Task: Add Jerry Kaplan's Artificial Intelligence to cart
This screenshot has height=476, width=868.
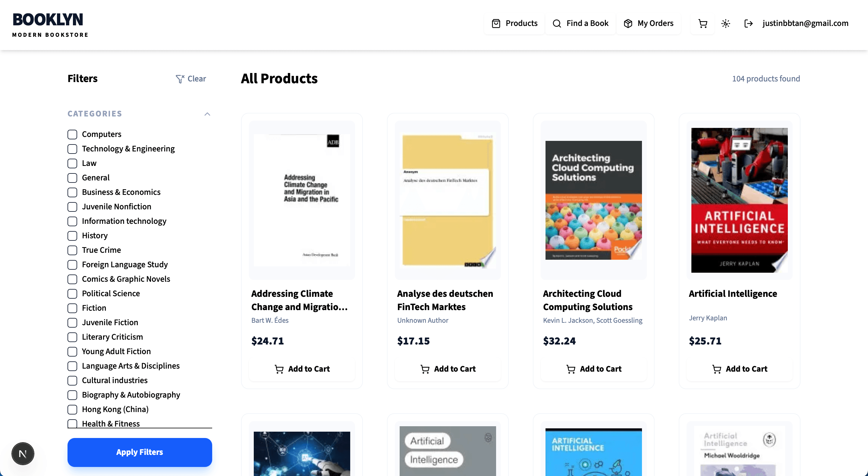Action: coord(740,369)
